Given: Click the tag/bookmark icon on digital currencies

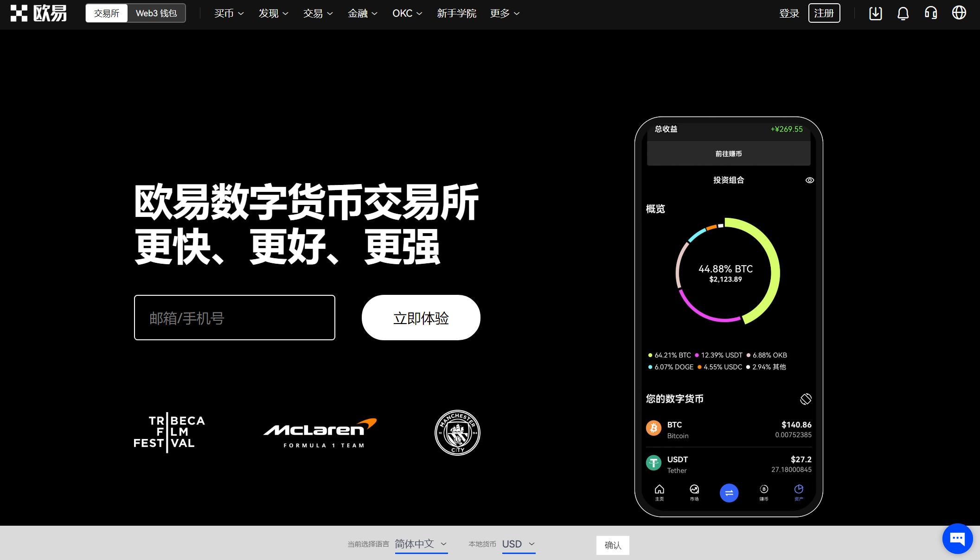Looking at the screenshot, I should [805, 399].
